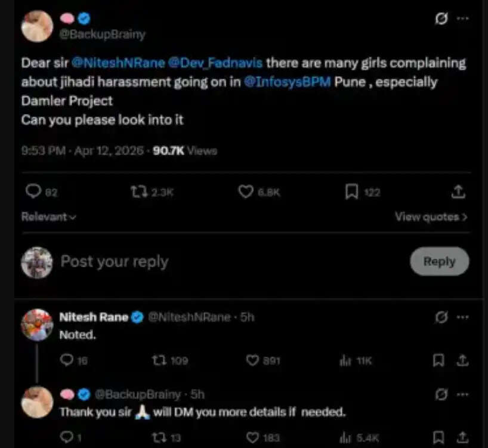Bookmark Nitesh Rane's reply

tap(438, 360)
